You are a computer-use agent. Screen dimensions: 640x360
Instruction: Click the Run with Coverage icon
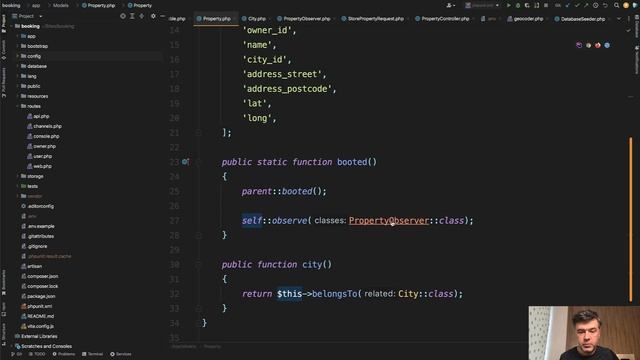527,5
